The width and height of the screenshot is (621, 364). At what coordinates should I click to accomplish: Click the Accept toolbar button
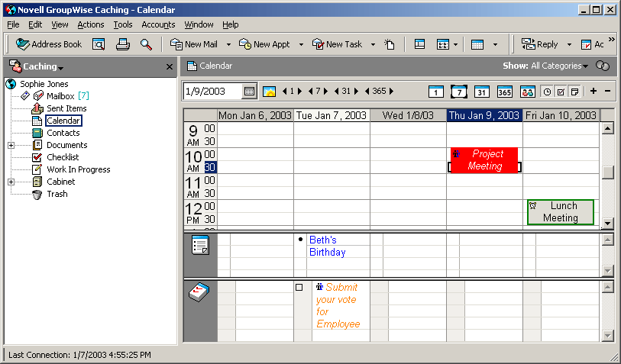[x=592, y=44]
